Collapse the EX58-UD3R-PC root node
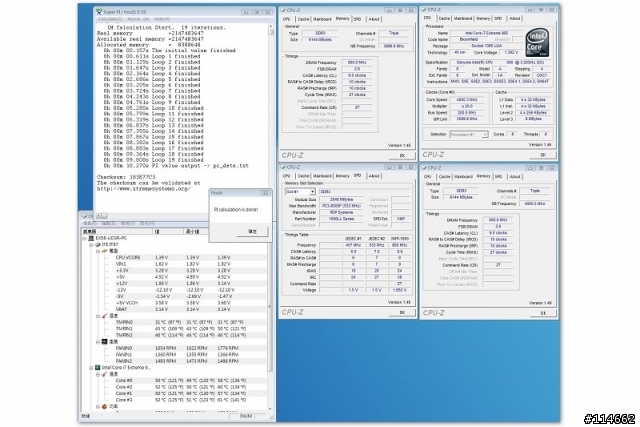Screen dimensions: 640x427 coord(85,238)
